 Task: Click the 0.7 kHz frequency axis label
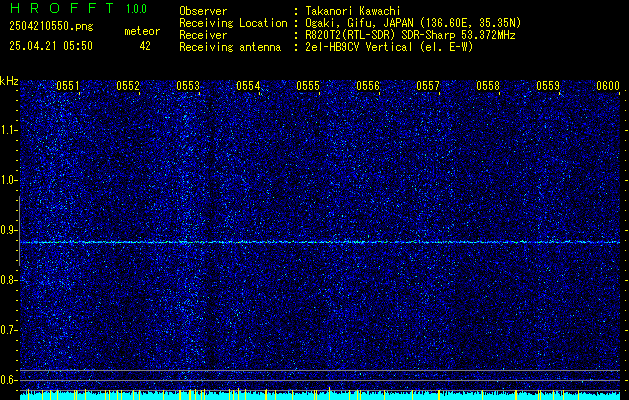click(8, 330)
